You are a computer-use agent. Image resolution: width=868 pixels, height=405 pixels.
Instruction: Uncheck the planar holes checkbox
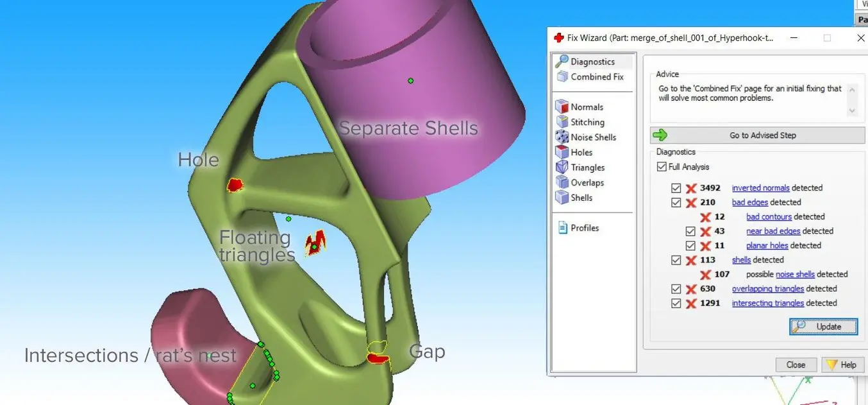690,246
